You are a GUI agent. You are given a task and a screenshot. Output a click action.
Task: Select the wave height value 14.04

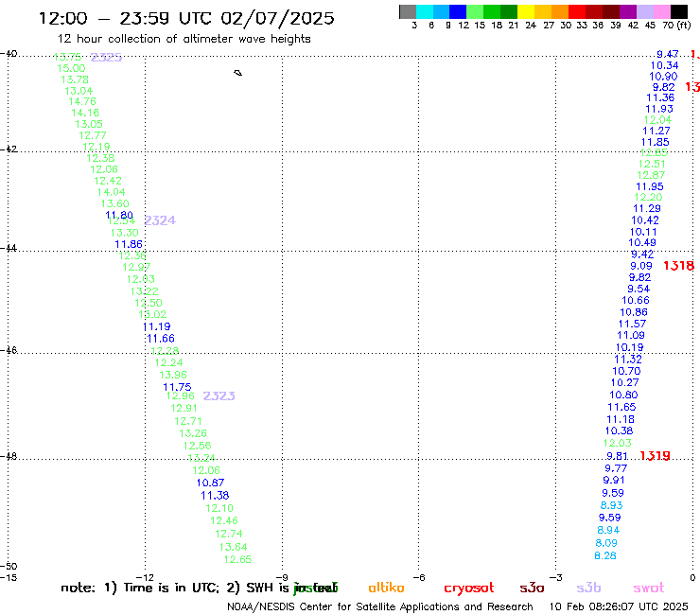pos(112,192)
